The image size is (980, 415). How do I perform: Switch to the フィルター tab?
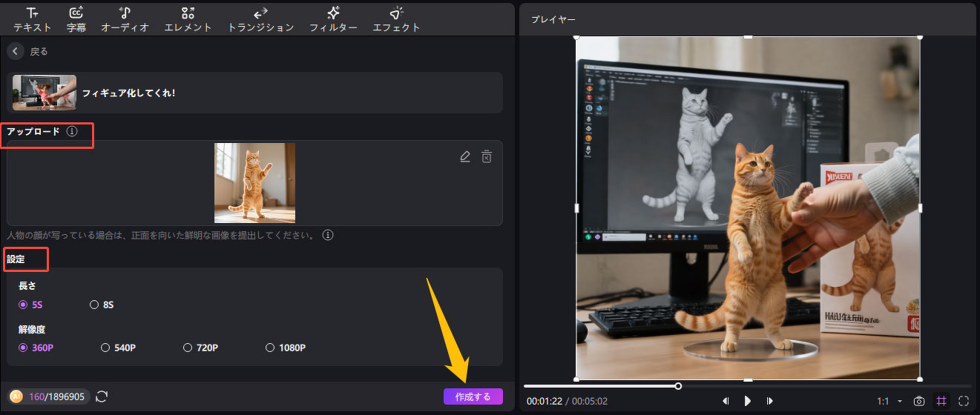click(333, 20)
